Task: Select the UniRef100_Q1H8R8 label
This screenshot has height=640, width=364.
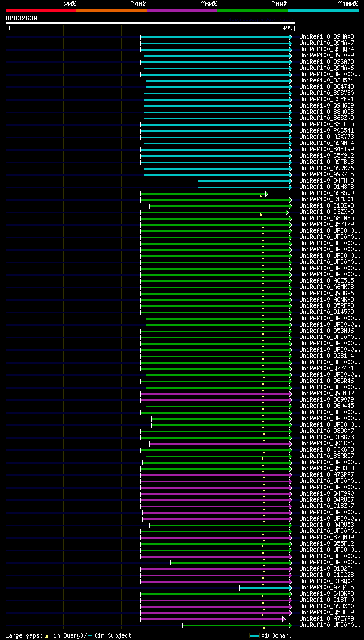Action: coord(326,187)
